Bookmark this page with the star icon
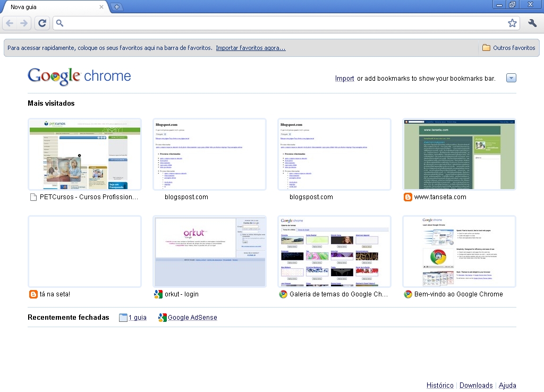Screen dimensions: 544x392 pos(512,23)
